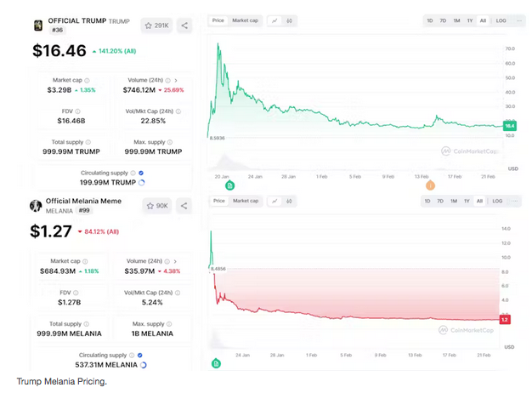Open more options on MELANIA chart
The height and width of the screenshot is (393, 532).
click(514, 201)
